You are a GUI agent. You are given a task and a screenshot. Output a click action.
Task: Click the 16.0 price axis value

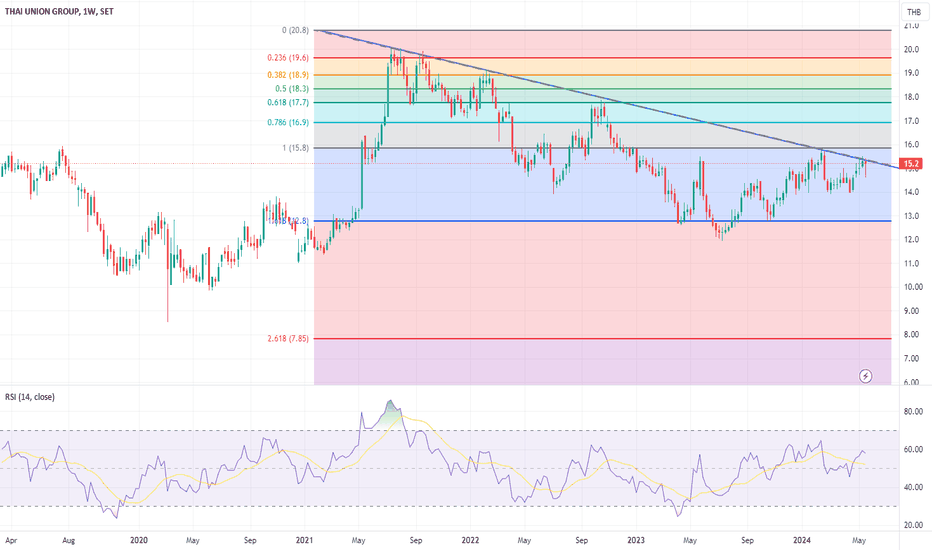[x=911, y=144]
